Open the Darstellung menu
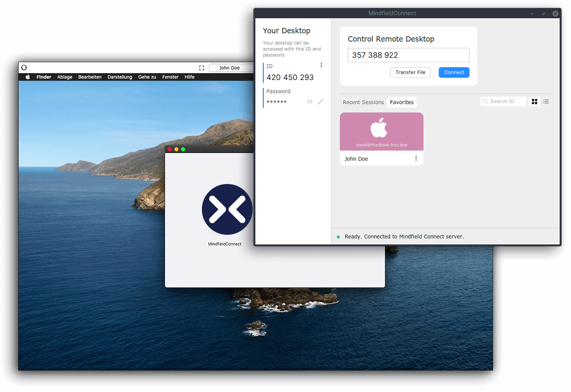The width and height of the screenshot is (571, 392). click(x=119, y=77)
